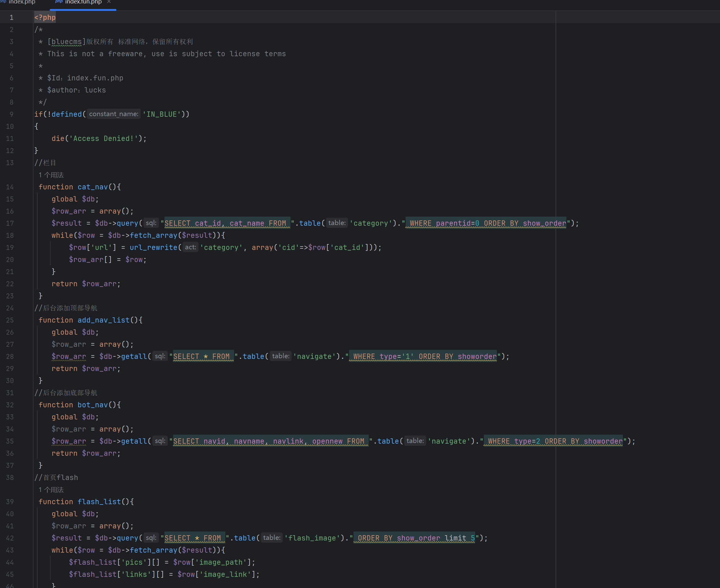Click the table: hint on line 42
Image resolution: width=720 pixels, height=588 pixels.
coord(272,538)
